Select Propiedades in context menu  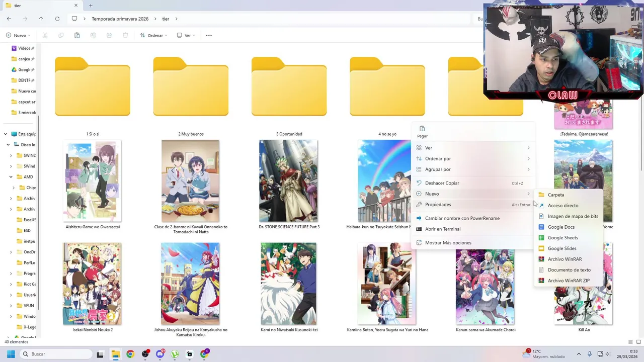[473, 205]
